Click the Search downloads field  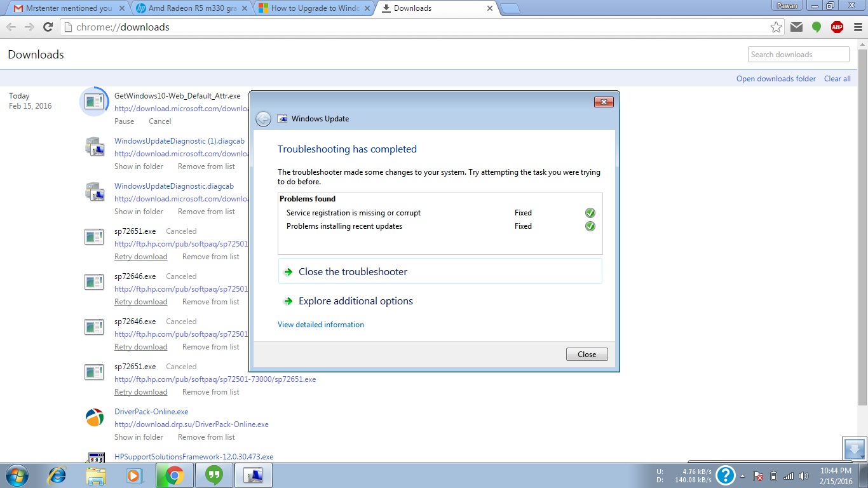(799, 55)
